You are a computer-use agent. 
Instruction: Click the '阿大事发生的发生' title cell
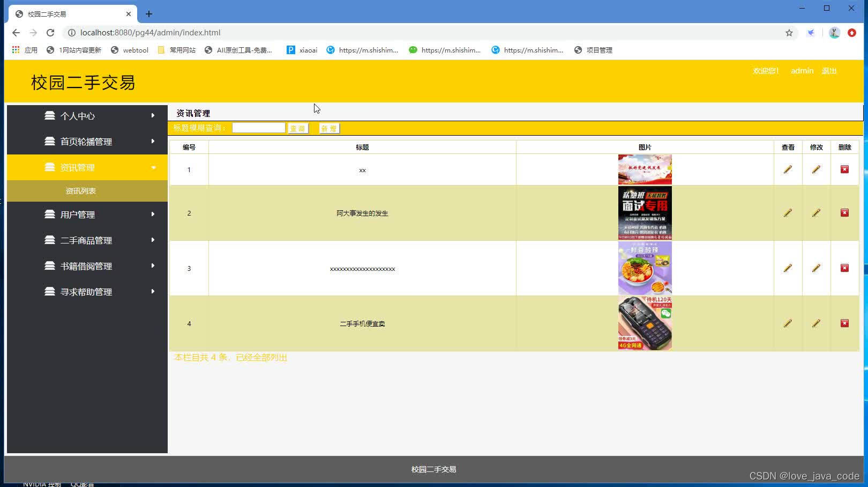click(362, 213)
